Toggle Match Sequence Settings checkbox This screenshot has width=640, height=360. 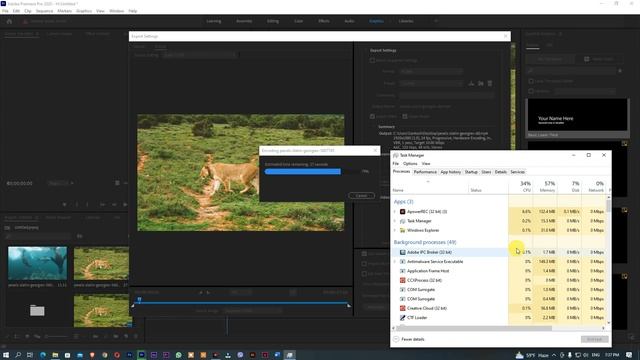click(372, 60)
